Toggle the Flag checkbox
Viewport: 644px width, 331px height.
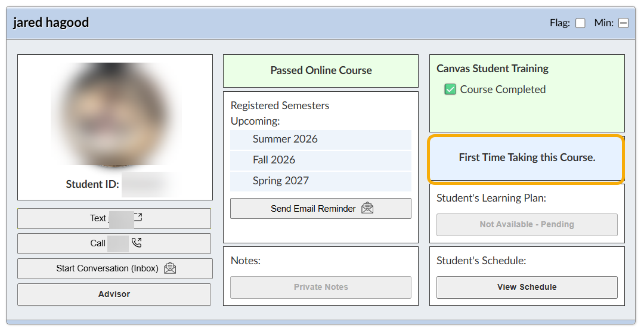pyautogui.click(x=580, y=23)
